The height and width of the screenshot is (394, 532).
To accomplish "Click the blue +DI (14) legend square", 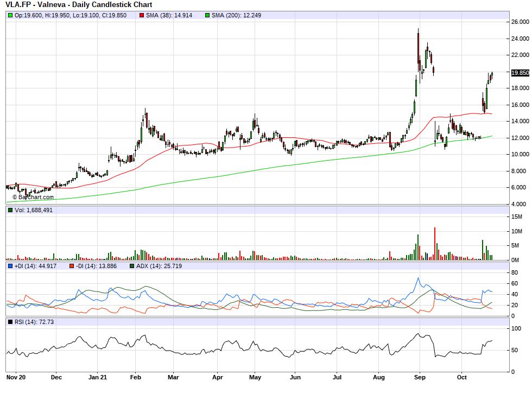I will [10, 266].
